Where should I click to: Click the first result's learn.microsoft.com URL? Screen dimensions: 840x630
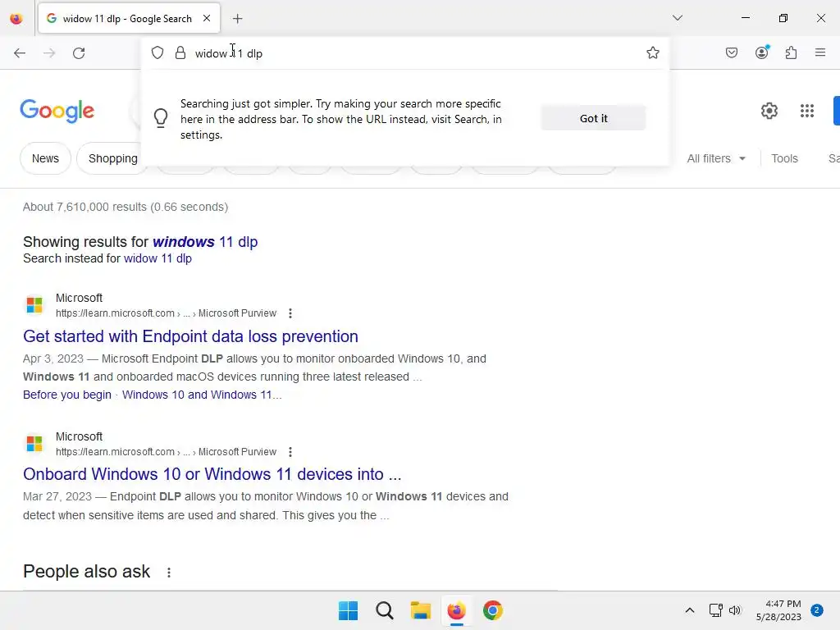coord(166,313)
